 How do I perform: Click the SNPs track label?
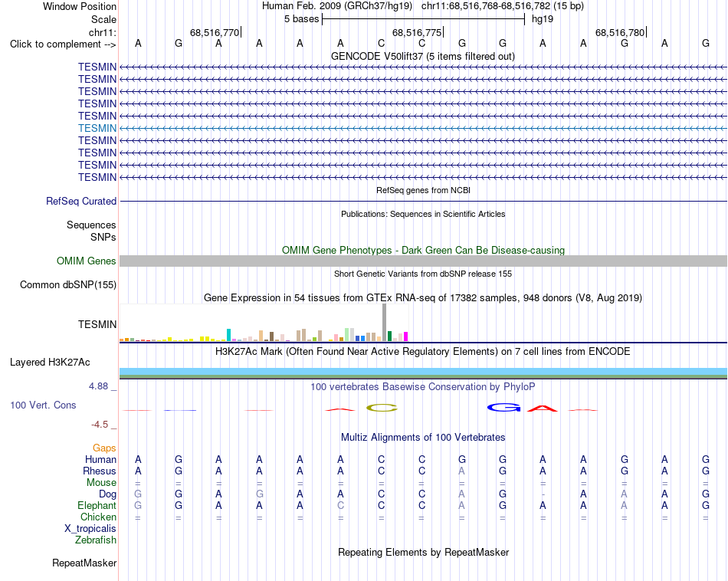click(103, 238)
